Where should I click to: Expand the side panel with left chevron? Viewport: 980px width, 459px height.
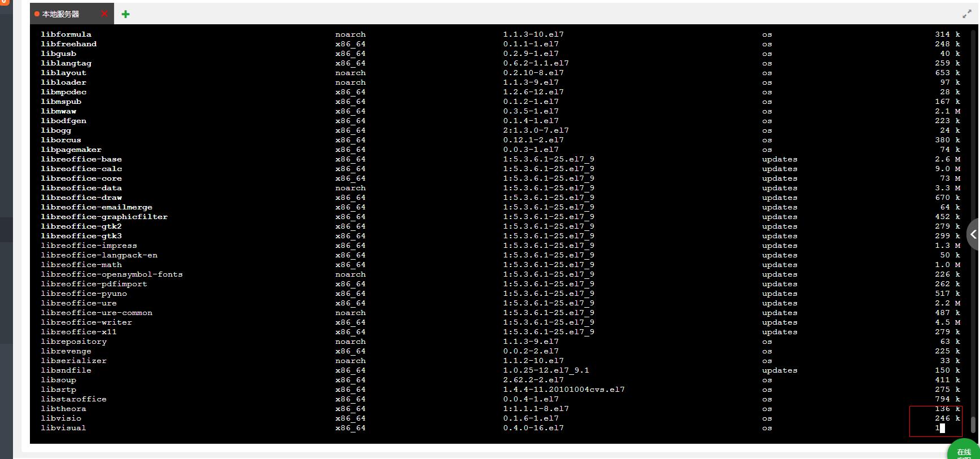[973, 234]
